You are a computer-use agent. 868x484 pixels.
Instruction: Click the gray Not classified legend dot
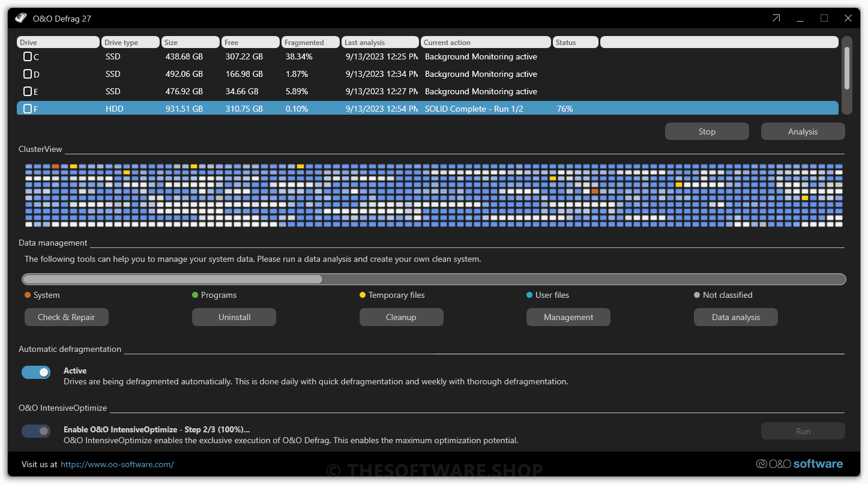point(697,295)
